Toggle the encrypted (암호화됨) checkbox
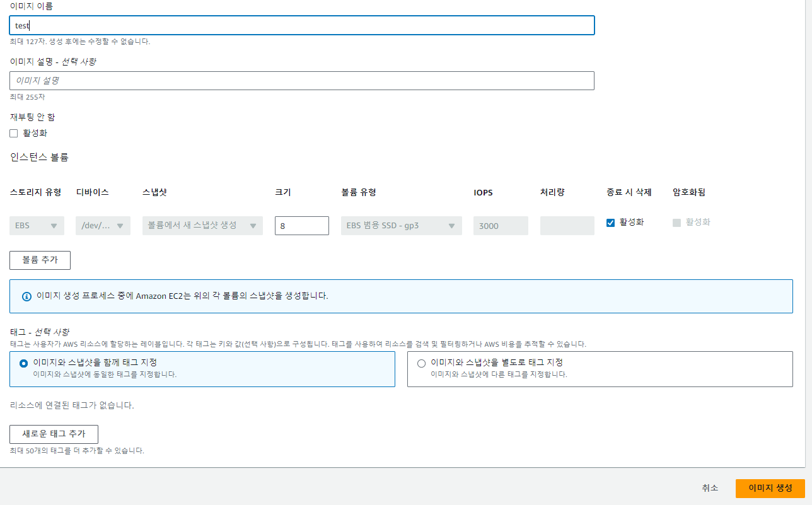Screen dimensions: 812x505 [x=677, y=223]
